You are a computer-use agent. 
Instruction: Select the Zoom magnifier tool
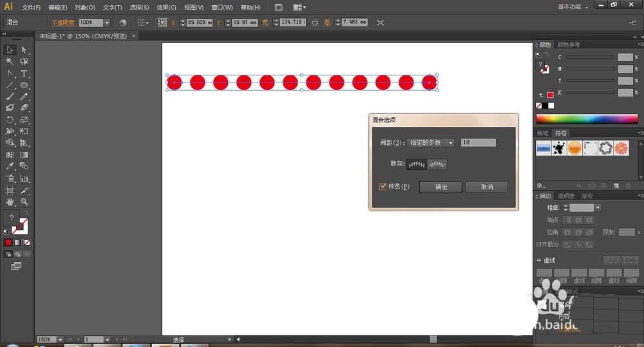[24, 202]
